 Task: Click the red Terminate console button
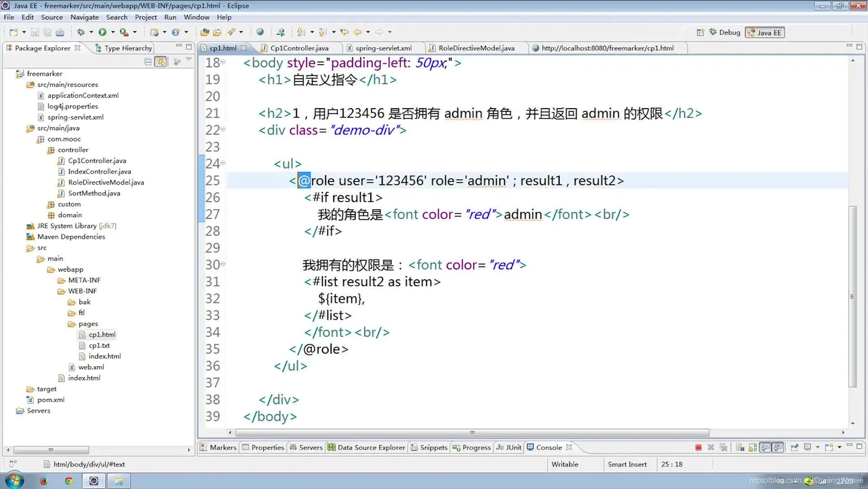point(699,447)
